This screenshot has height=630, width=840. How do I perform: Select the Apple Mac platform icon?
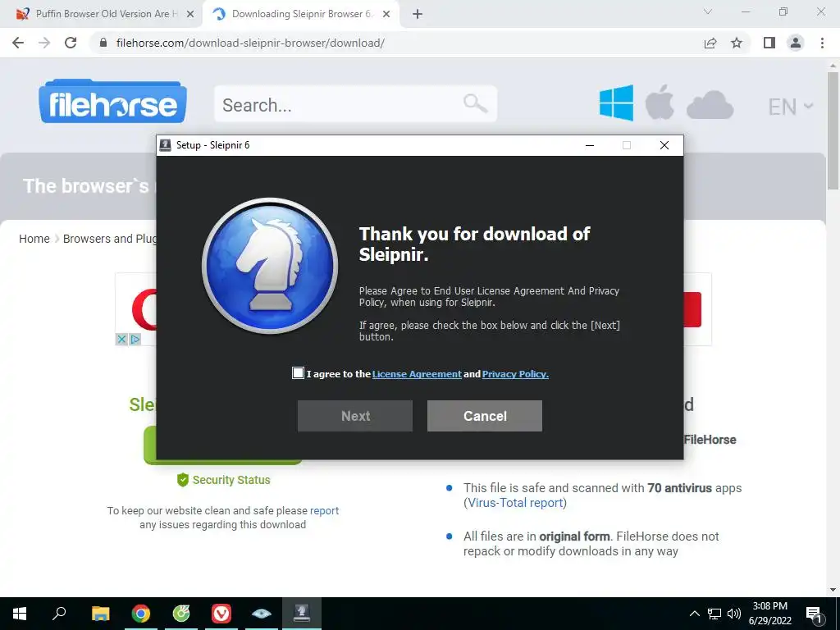tap(659, 103)
